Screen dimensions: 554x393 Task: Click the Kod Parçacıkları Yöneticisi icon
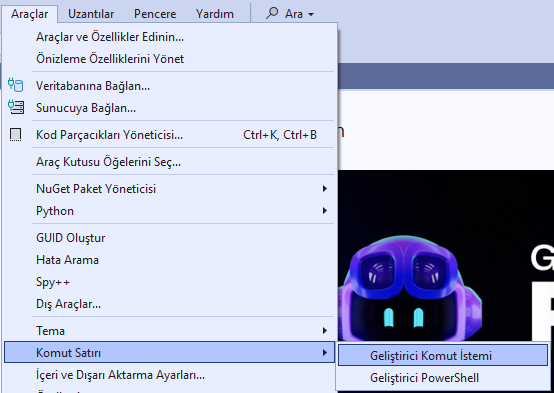pyautogui.click(x=16, y=135)
